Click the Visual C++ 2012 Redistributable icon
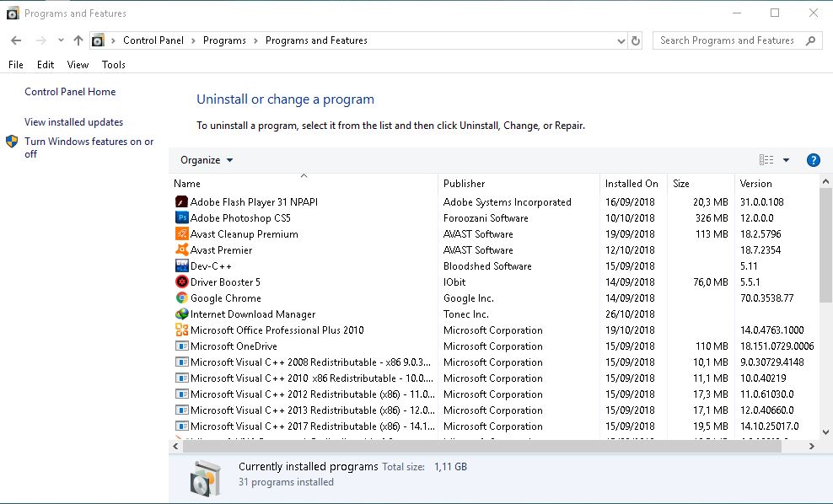The image size is (833, 504). pyautogui.click(x=181, y=394)
